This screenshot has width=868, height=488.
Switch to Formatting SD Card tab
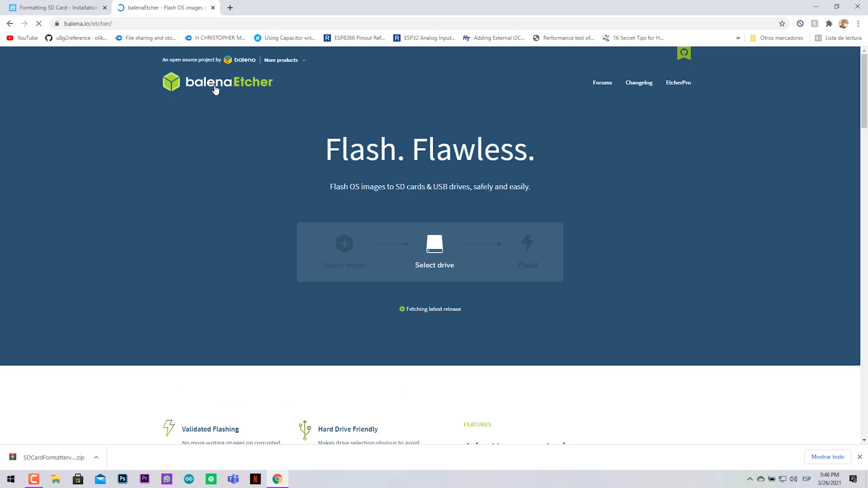pos(58,8)
